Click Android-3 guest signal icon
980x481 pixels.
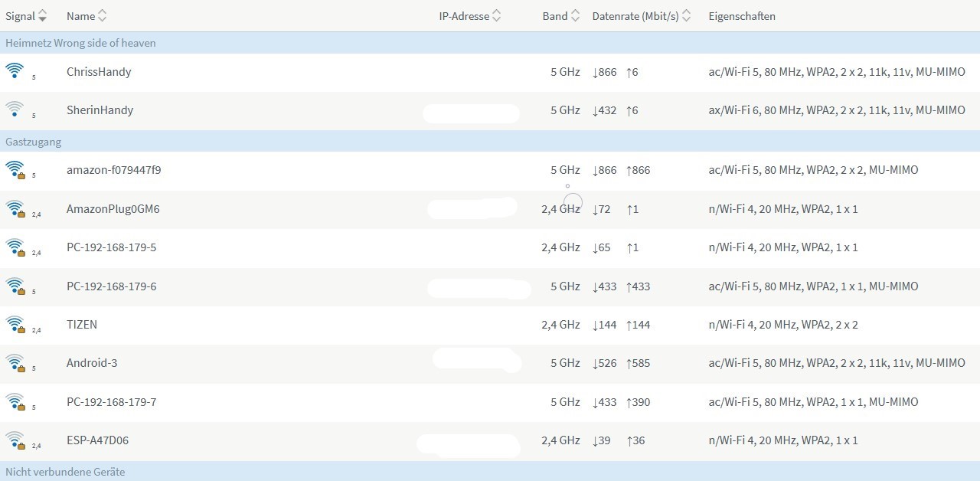[15, 363]
